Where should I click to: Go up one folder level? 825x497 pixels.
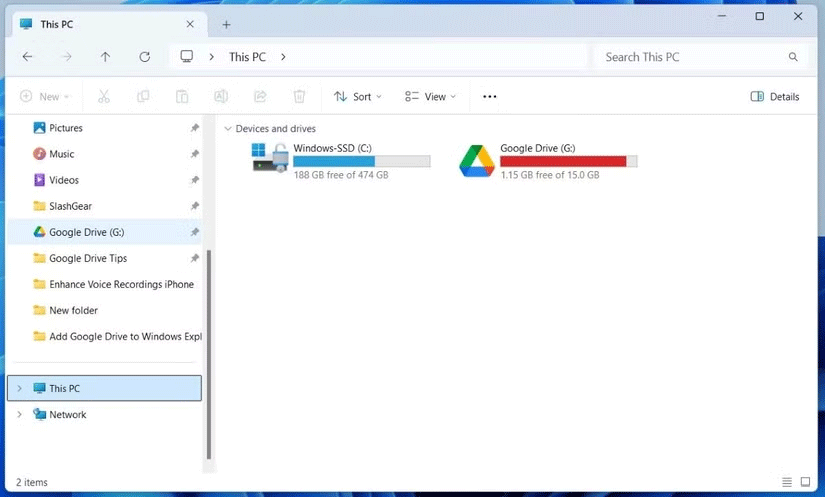tap(105, 57)
